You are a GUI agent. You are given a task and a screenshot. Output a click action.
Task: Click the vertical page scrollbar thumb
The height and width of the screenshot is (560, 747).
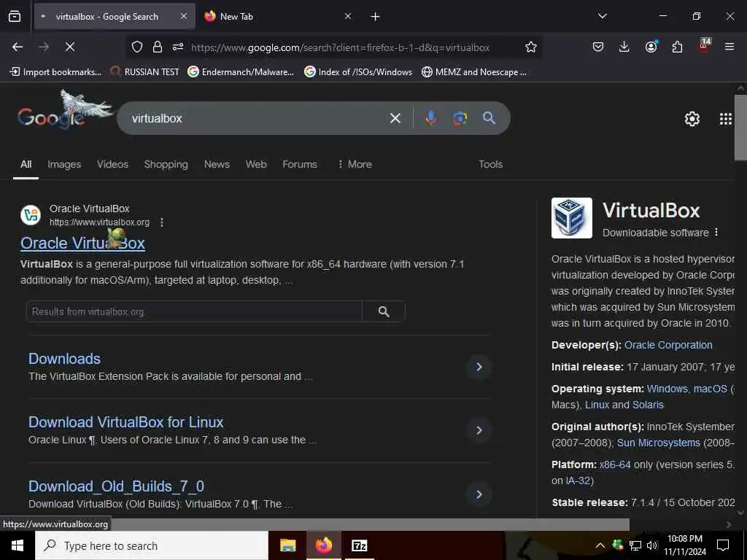pos(740,128)
